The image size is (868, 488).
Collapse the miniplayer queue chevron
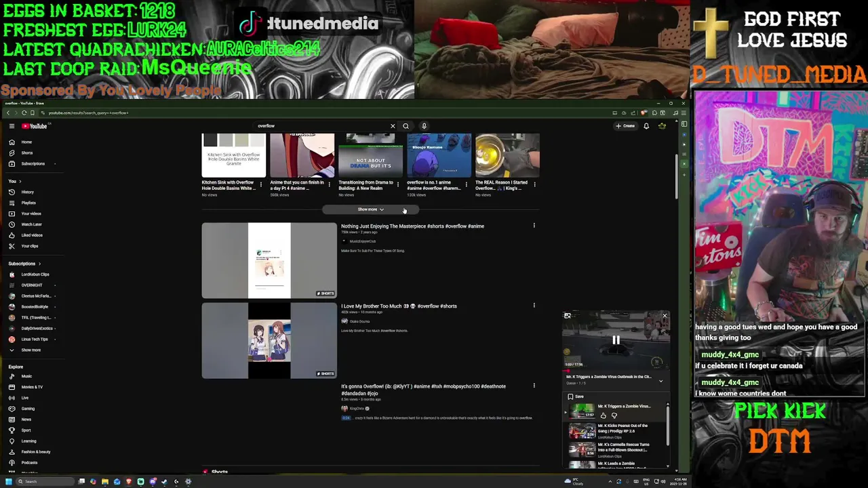click(660, 382)
